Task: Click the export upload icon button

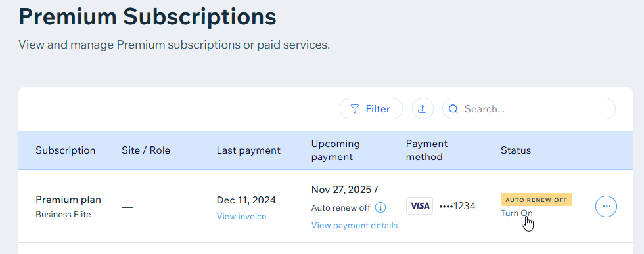Action: pos(423,109)
